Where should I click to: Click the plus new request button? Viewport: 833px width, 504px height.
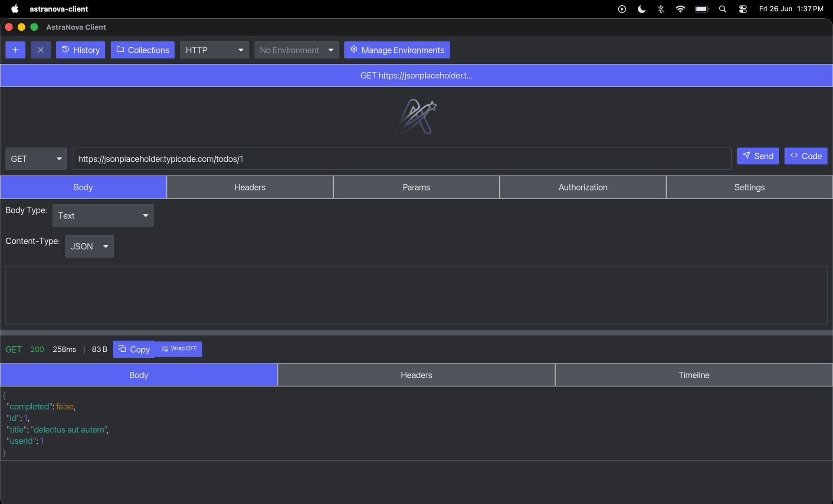pos(15,50)
